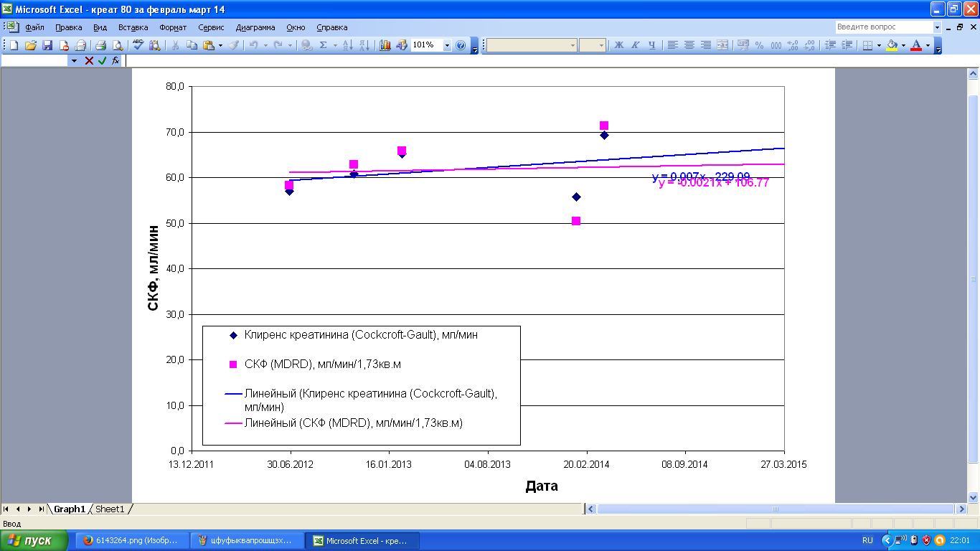The width and height of the screenshot is (980, 551).
Task: Click the red X Cancel icon
Action: pos(89,61)
